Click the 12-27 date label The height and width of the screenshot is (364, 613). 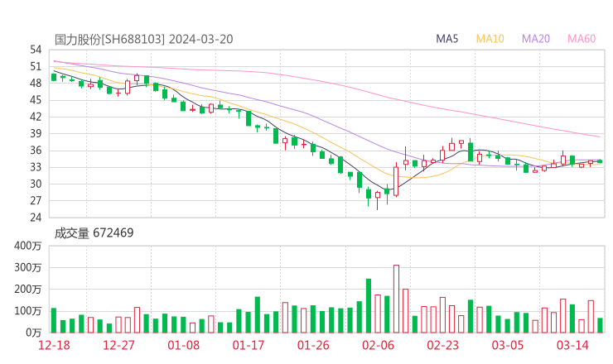(x=118, y=345)
